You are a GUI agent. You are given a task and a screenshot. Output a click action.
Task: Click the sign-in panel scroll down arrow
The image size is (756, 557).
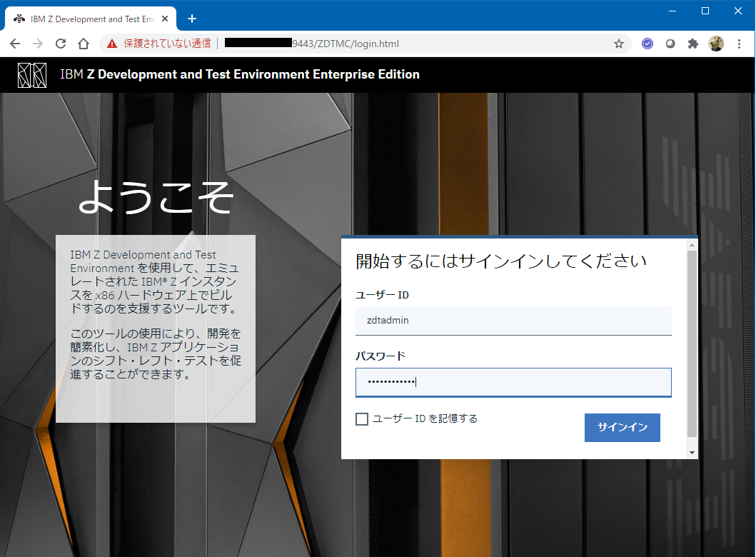692,452
